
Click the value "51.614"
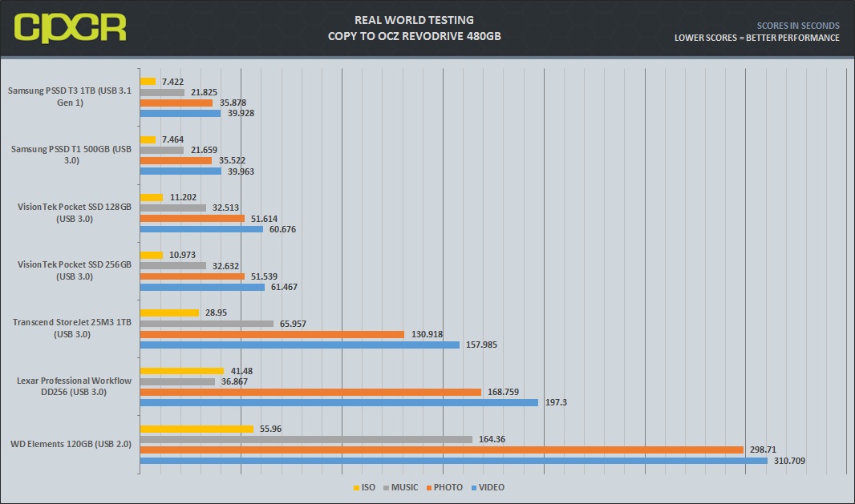pyautogui.click(x=265, y=219)
